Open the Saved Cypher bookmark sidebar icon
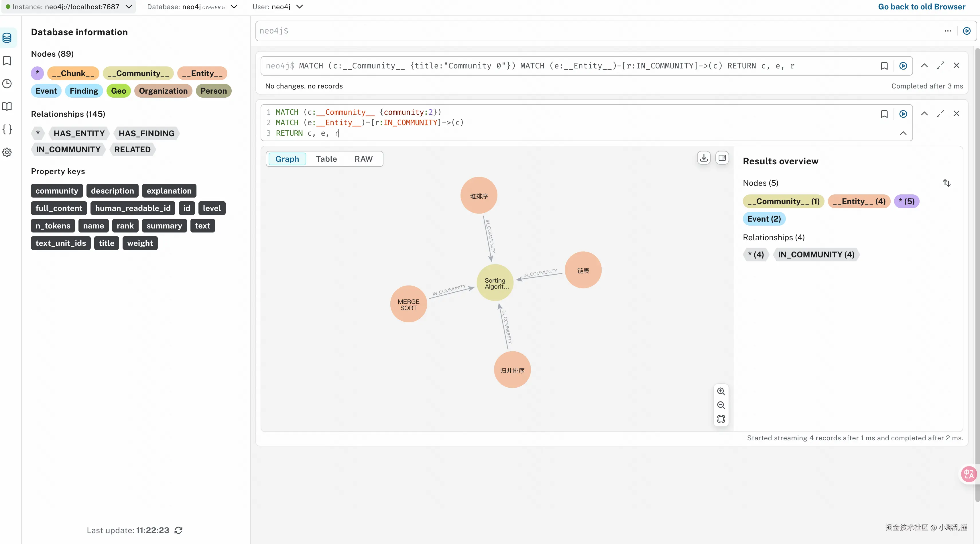The height and width of the screenshot is (544, 980). click(7, 61)
